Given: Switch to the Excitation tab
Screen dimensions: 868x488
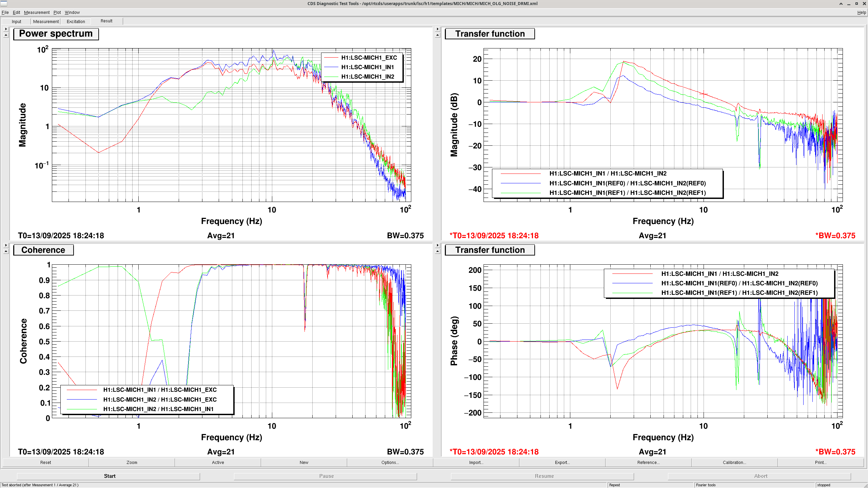Looking at the screenshot, I should [76, 21].
